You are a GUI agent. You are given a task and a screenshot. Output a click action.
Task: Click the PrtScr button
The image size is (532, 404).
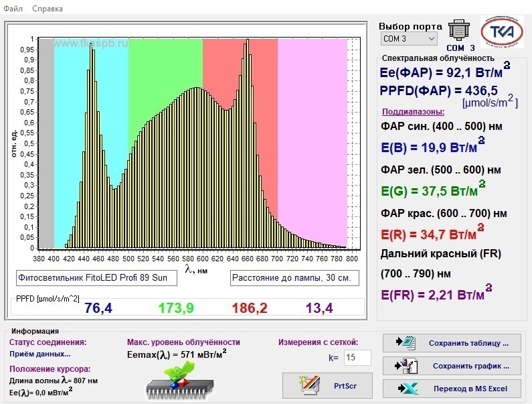[327, 386]
